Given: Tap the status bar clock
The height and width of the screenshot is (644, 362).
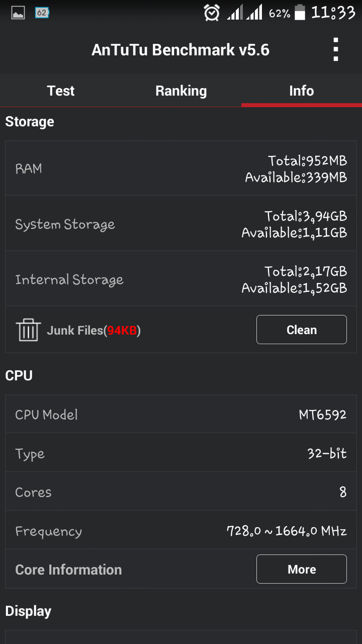Looking at the screenshot, I should pyautogui.click(x=333, y=13).
